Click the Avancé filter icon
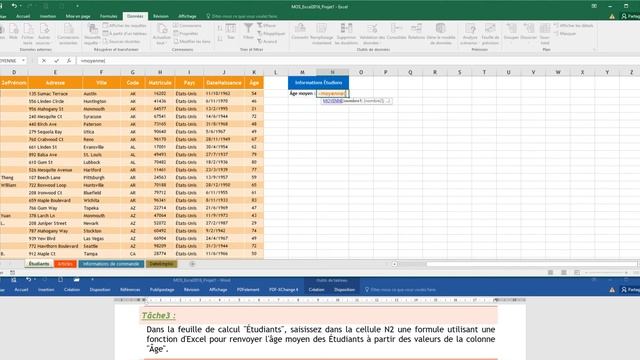Screen dimensions: 640x360 click(260, 41)
